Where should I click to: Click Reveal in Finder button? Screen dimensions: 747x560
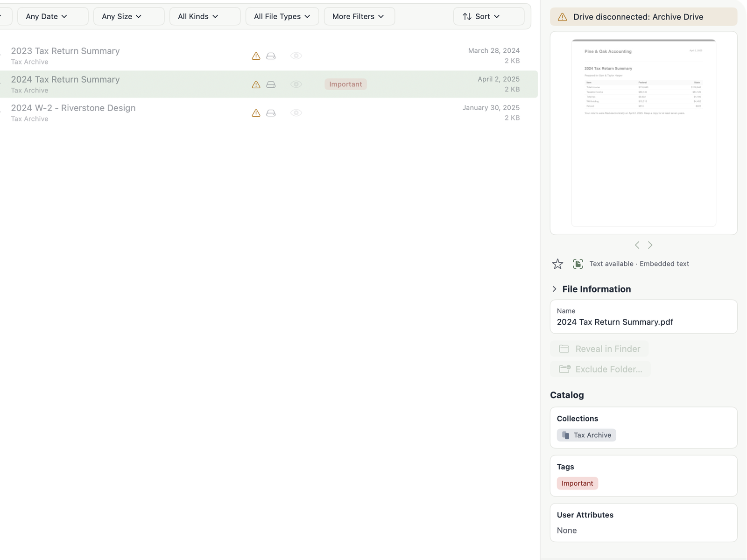coord(599,349)
